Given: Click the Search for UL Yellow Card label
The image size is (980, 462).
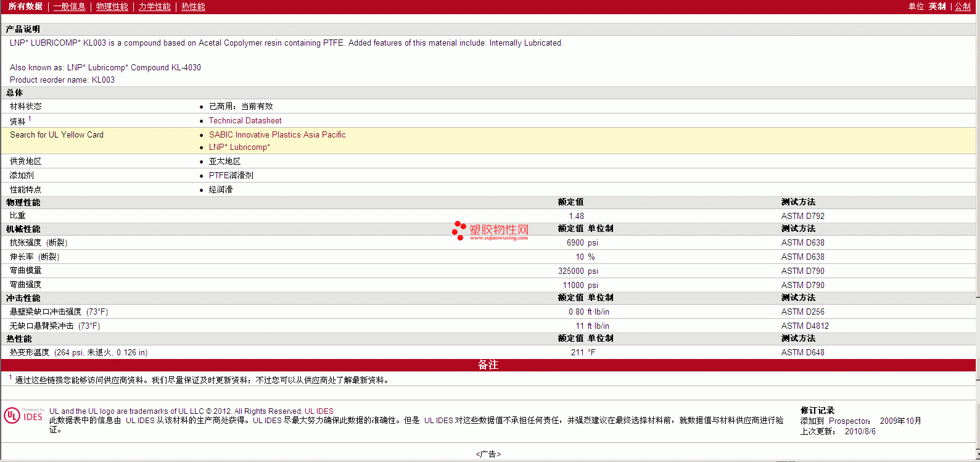Looking at the screenshot, I should click(57, 134).
